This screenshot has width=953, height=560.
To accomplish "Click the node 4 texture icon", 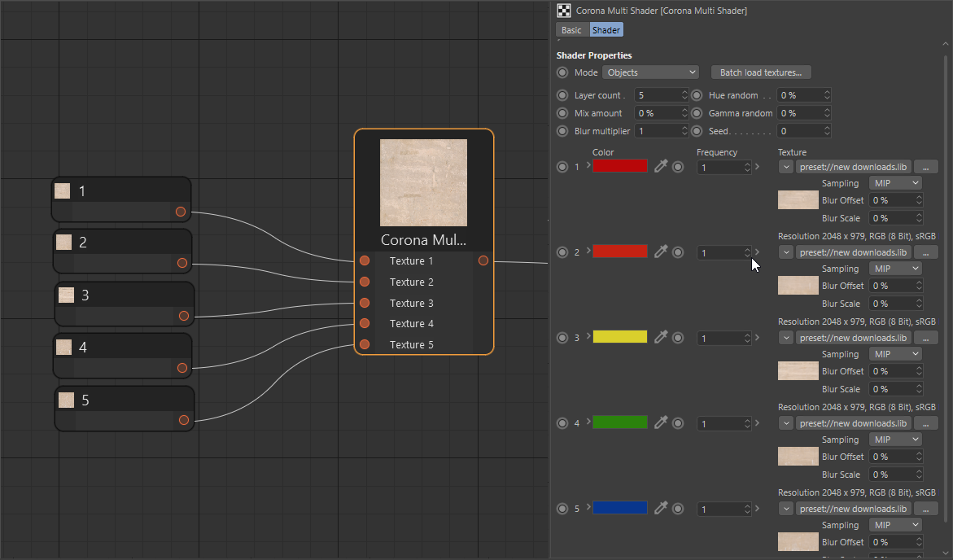I will click(63, 347).
